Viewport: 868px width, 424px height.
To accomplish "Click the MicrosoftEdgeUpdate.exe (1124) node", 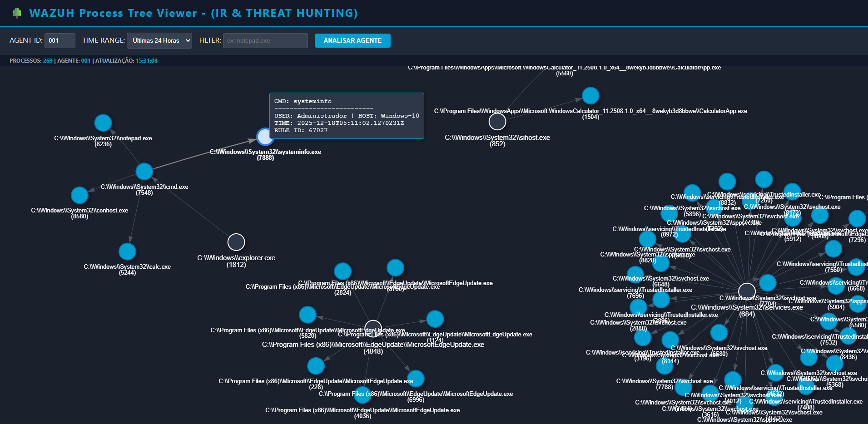I will pyautogui.click(x=435, y=319).
